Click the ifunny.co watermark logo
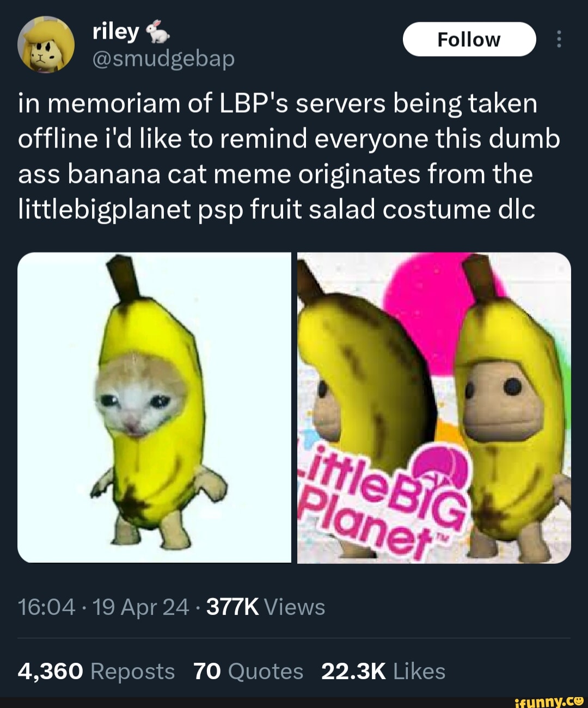 (549, 701)
